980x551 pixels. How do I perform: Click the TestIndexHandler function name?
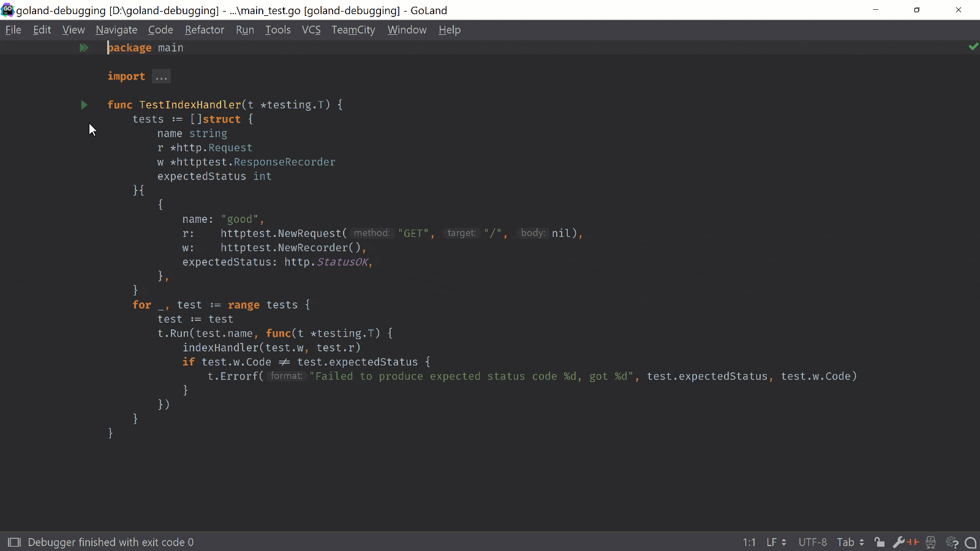(x=190, y=105)
